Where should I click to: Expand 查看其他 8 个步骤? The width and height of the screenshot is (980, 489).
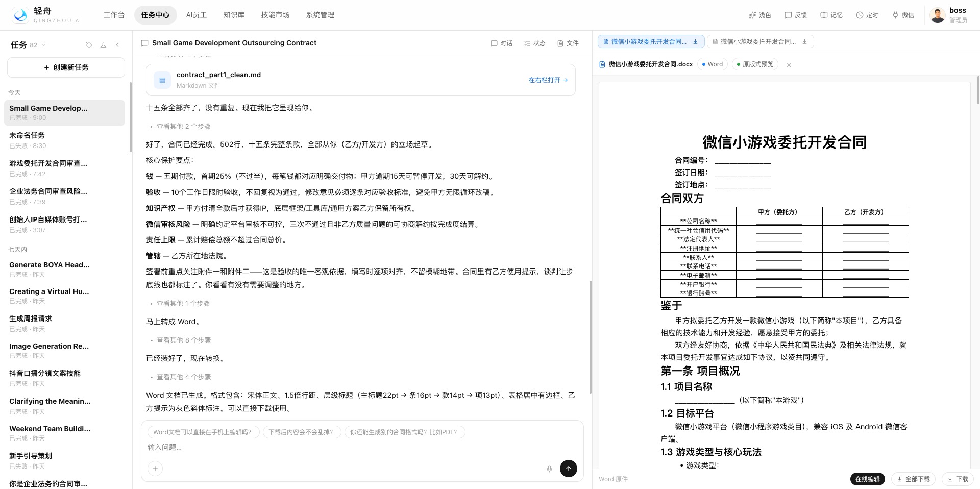(x=181, y=340)
